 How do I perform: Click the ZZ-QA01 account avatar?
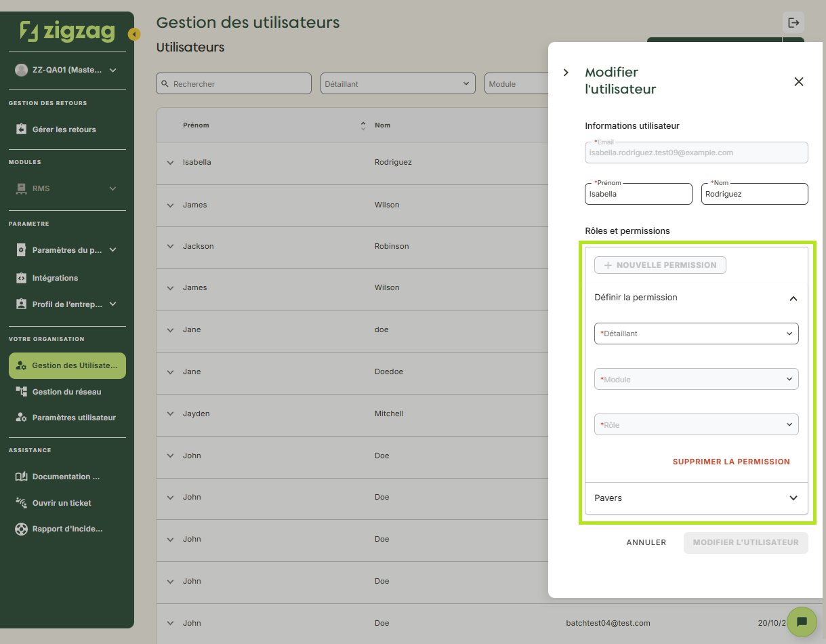coord(21,70)
